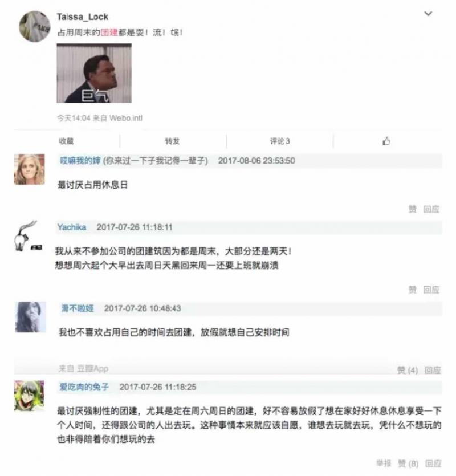Click the Yachika username link
456x476 pixels.
point(72,227)
